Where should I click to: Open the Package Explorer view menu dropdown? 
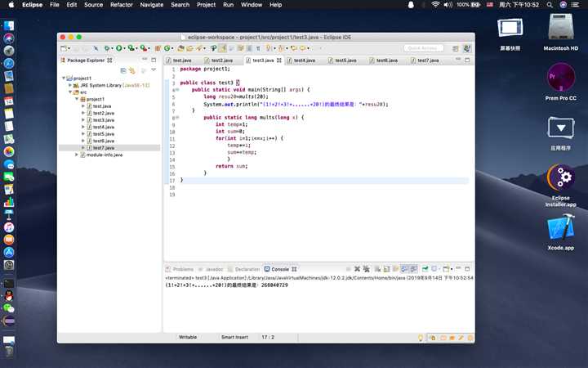coord(153,71)
